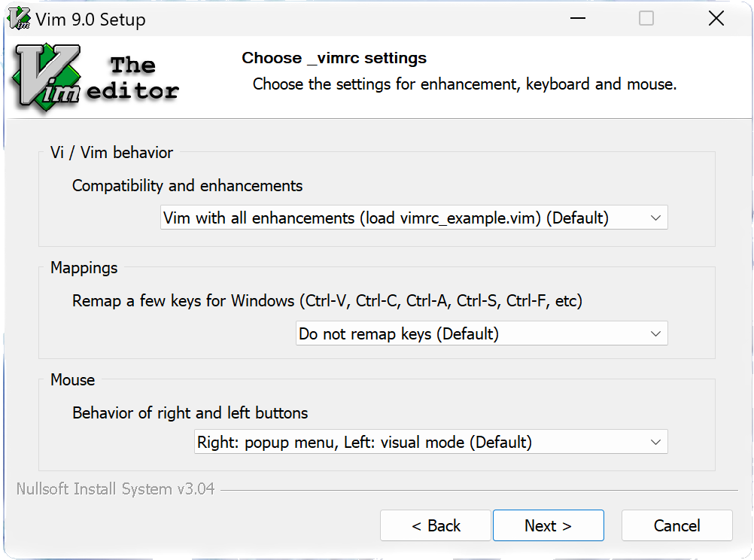Click chevron arrow on the popup menu combo box
The width and height of the screenshot is (754, 560).
pyautogui.click(x=655, y=442)
